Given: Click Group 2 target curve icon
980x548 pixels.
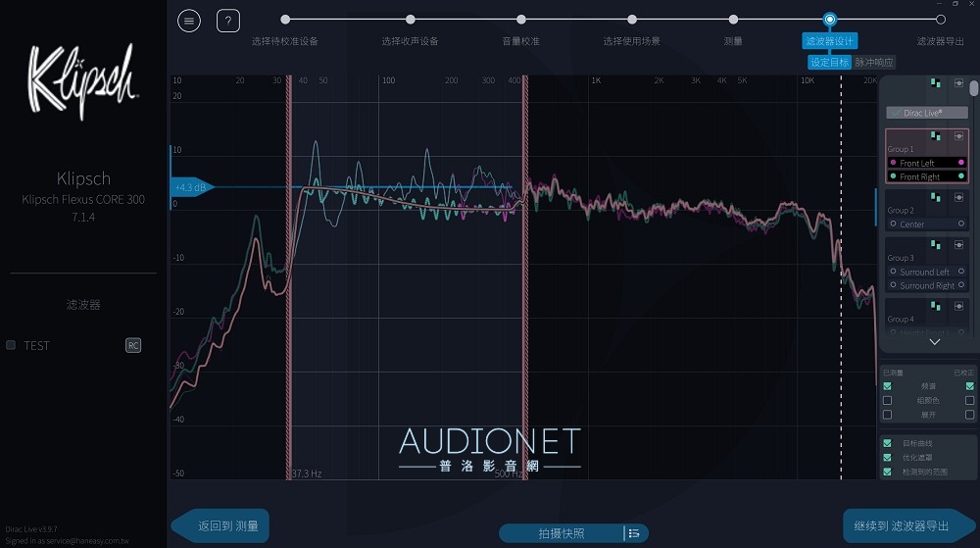Looking at the screenshot, I should pyautogui.click(x=958, y=197).
